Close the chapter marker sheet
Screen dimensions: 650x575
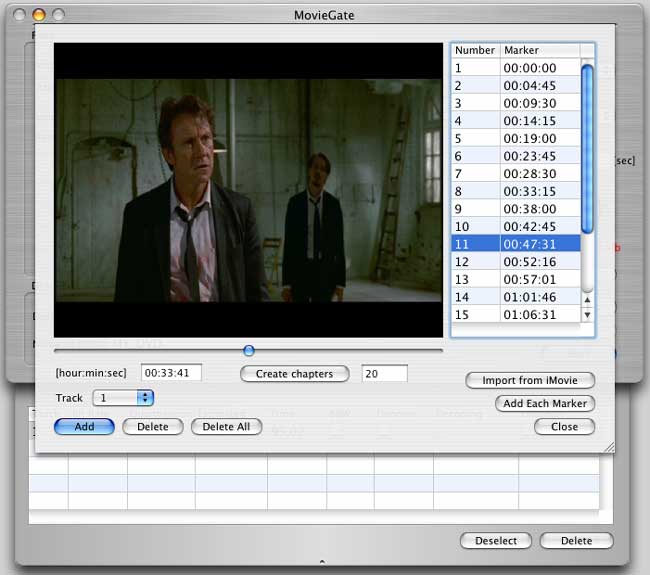pyautogui.click(x=564, y=426)
